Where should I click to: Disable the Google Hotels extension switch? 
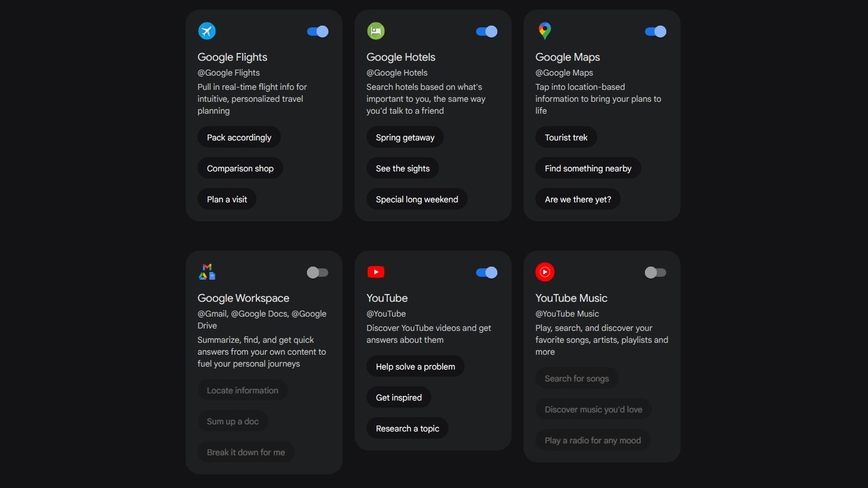[487, 32]
